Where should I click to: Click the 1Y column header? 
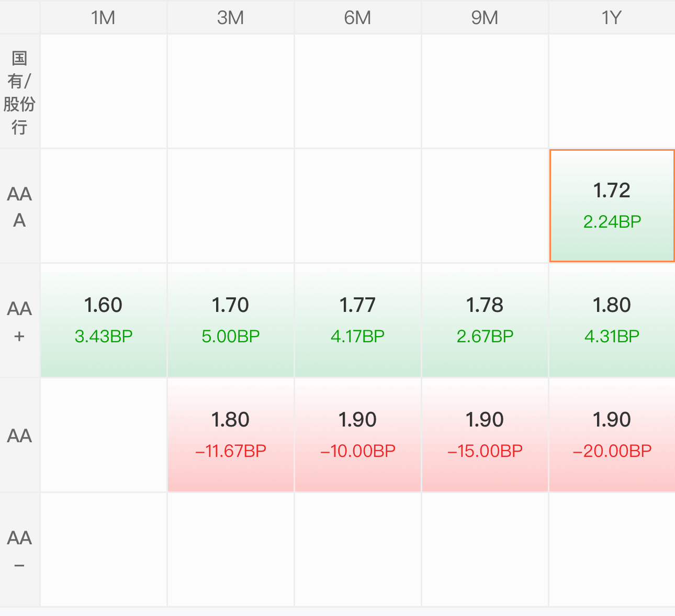click(612, 18)
